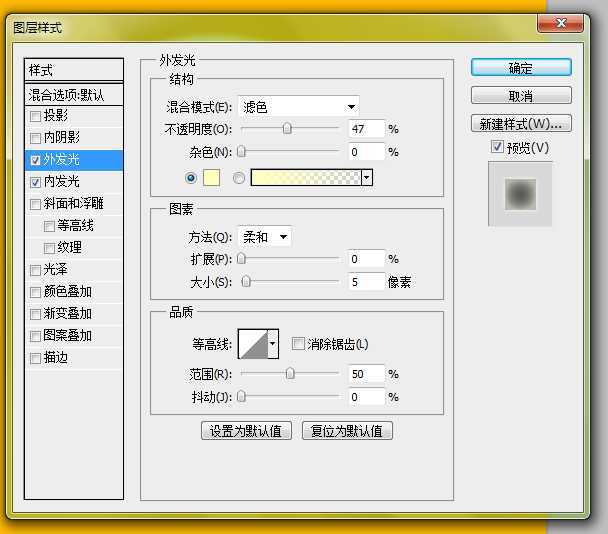Enable the 投影 (Drop Shadow) checkbox
Viewport: 608px width, 534px height.
pyautogui.click(x=36, y=116)
